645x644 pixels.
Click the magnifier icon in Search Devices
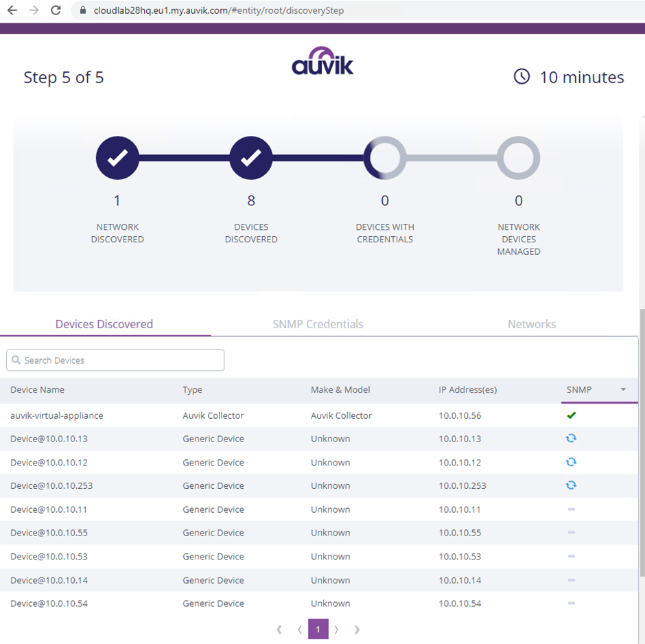(16, 360)
